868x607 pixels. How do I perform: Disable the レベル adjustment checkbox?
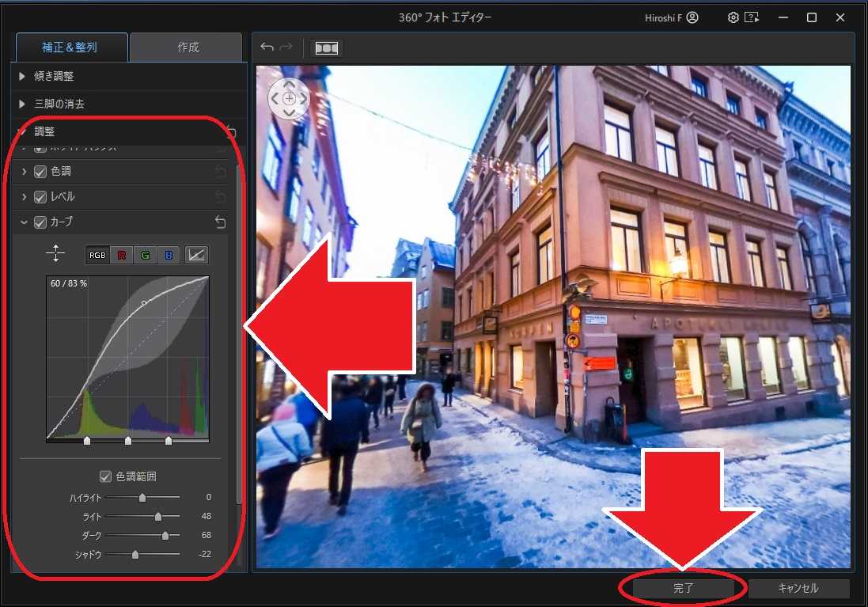(40, 196)
